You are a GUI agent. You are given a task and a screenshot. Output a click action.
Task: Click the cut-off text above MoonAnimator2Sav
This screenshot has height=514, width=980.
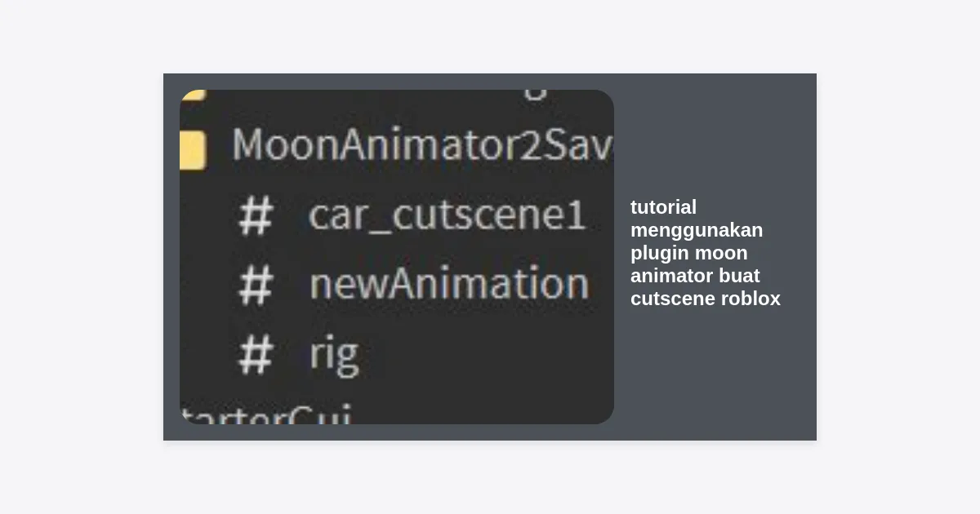click(534, 93)
